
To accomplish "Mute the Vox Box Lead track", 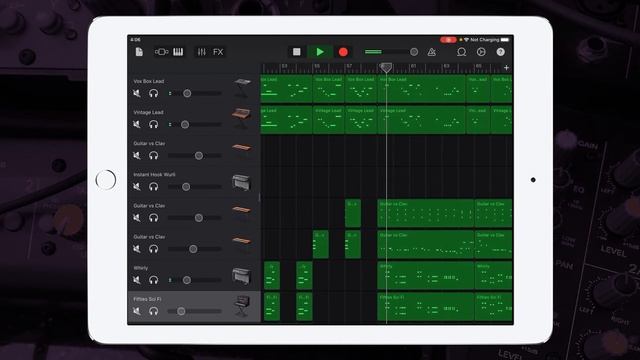I will 137,93.
